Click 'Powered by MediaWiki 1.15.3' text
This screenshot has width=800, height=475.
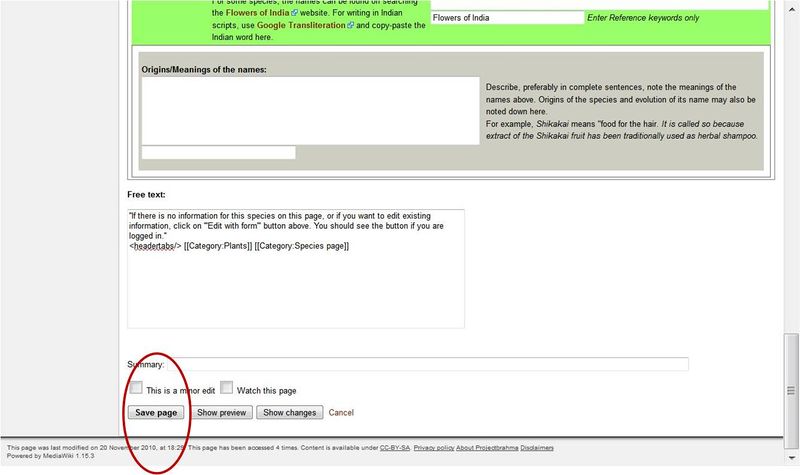pos(51,456)
